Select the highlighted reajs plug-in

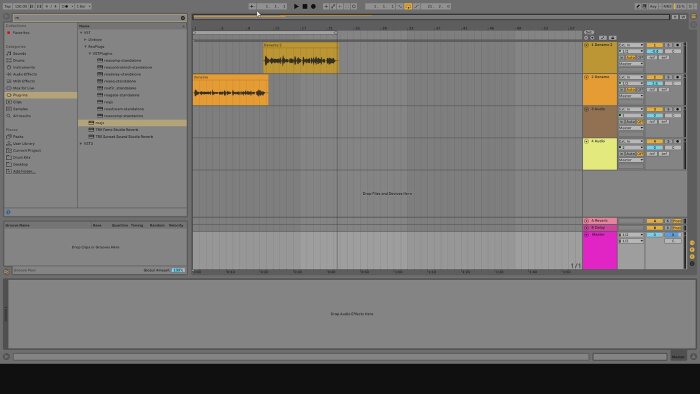[132, 123]
